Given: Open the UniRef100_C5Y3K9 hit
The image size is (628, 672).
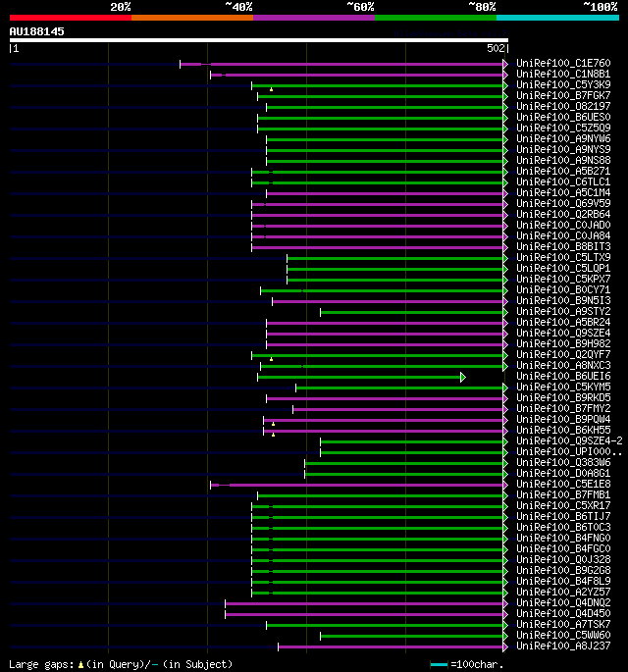Looking at the screenshot, I should pos(563,84).
